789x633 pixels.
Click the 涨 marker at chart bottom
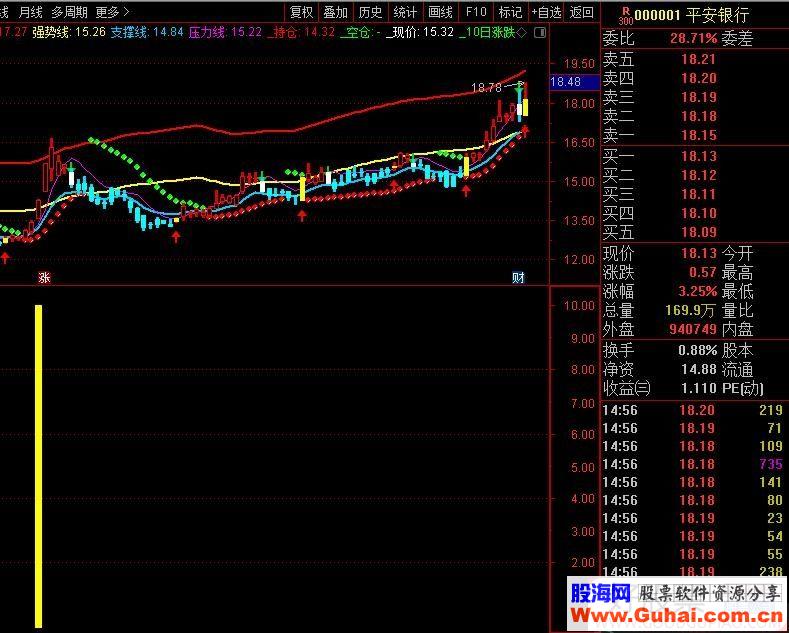[44, 277]
